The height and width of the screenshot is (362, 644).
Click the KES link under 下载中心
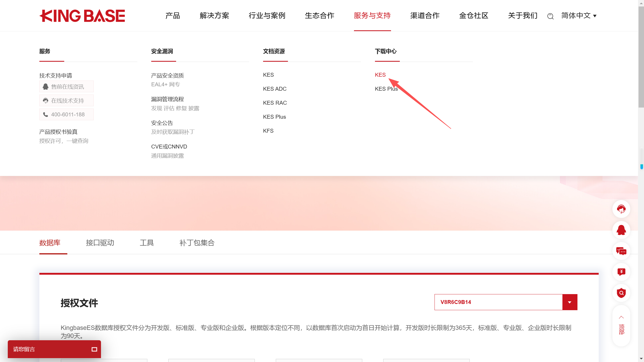[380, 75]
